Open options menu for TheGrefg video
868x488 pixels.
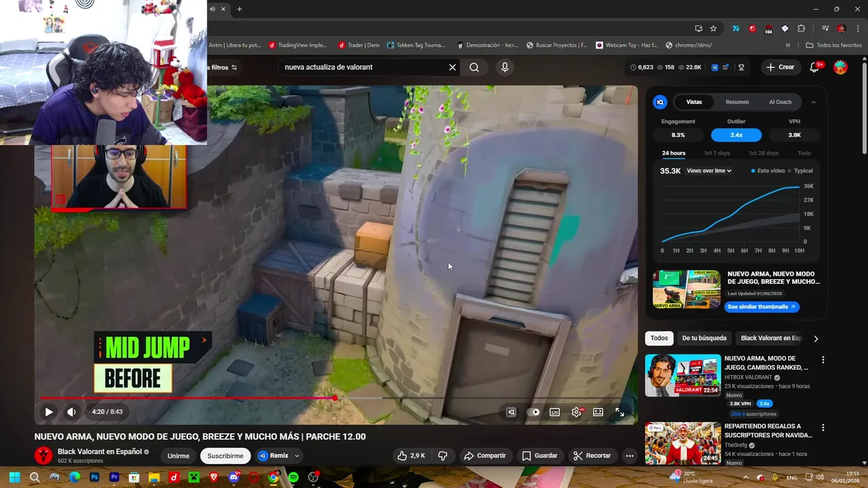tap(823, 428)
